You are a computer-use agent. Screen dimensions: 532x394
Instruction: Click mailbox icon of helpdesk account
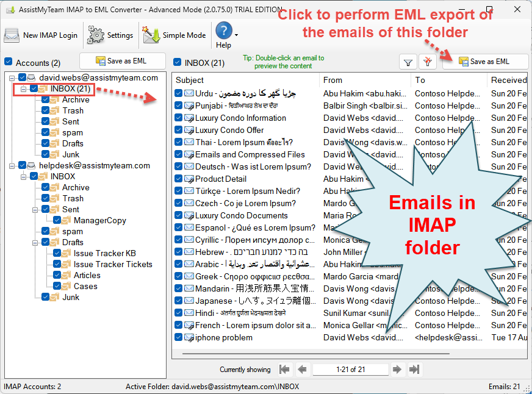31,166
